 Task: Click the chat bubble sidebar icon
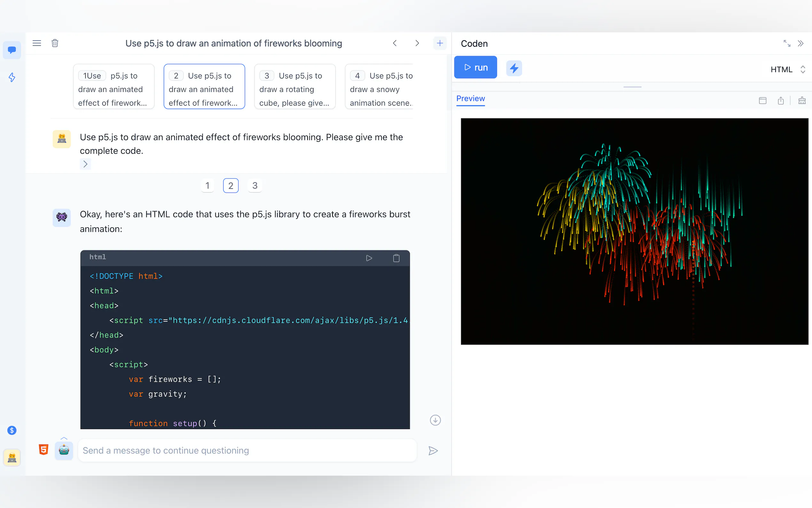tap(12, 50)
